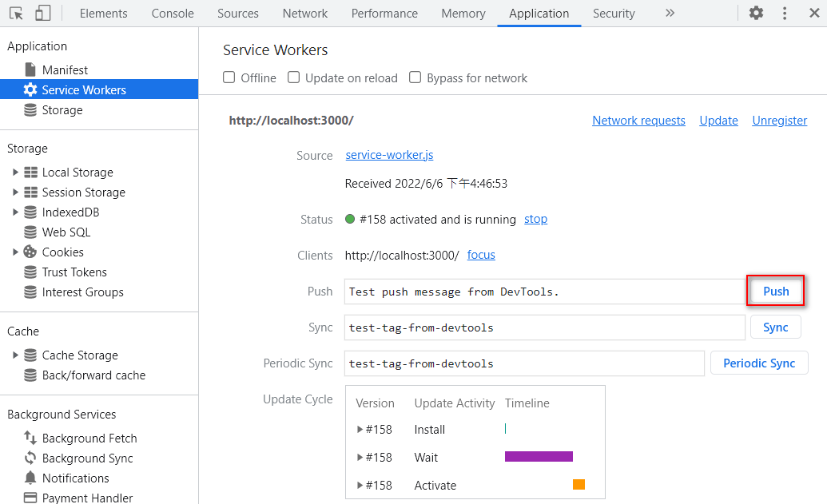827x504 pixels.
Task: Toggle the device toolbar icon
Action: (43, 14)
